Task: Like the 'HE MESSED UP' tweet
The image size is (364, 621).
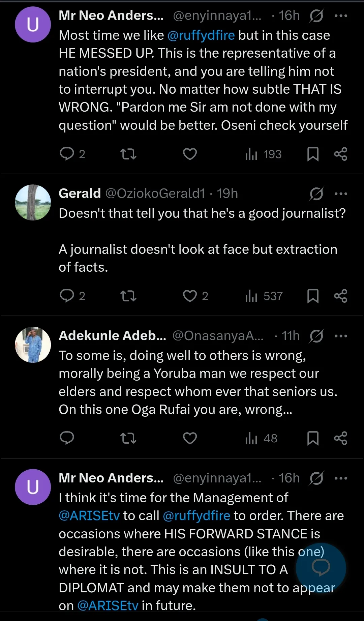Action: (x=190, y=154)
